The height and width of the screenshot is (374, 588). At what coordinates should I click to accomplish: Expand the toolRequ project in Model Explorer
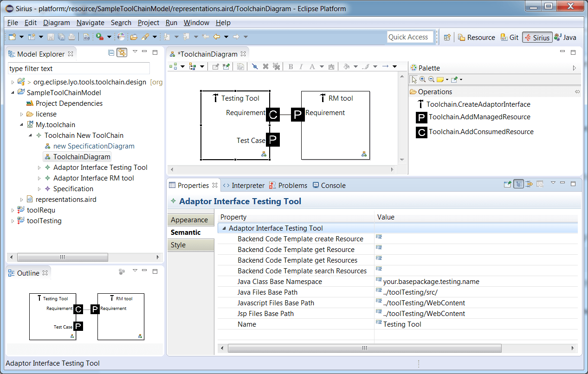pos(13,210)
